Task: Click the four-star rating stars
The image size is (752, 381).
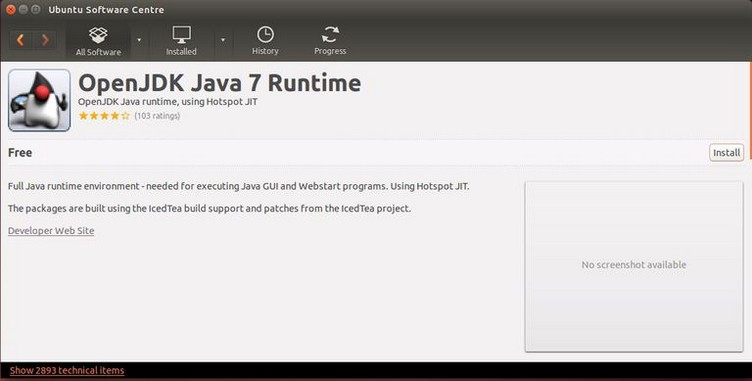Action: 104,116
